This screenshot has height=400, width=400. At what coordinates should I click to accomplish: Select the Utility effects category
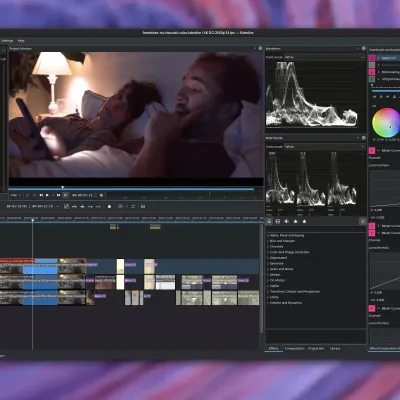pyautogui.click(x=274, y=297)
